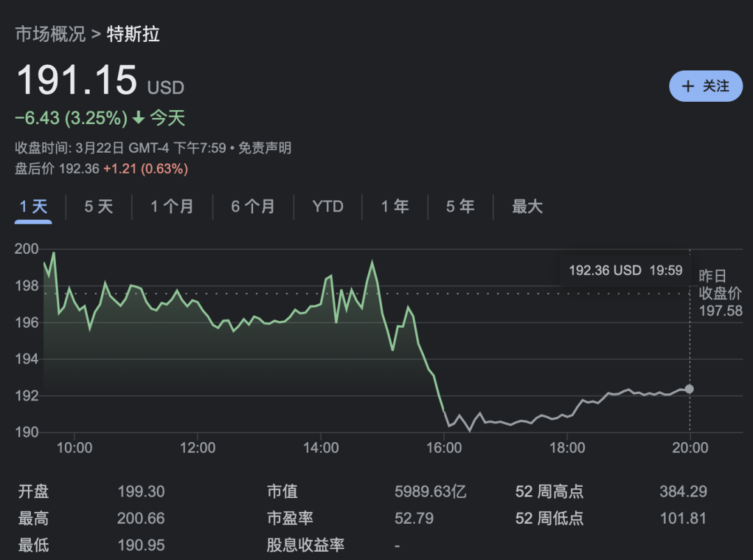The height and width of the screenshot is (560, 753).
Task: Click the 特斯拉 breadcrumb title
Action: (133, 34)
